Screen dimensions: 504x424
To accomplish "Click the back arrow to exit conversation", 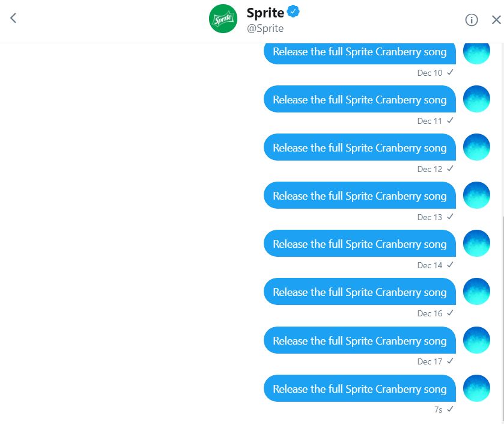I will click(13, 18).
